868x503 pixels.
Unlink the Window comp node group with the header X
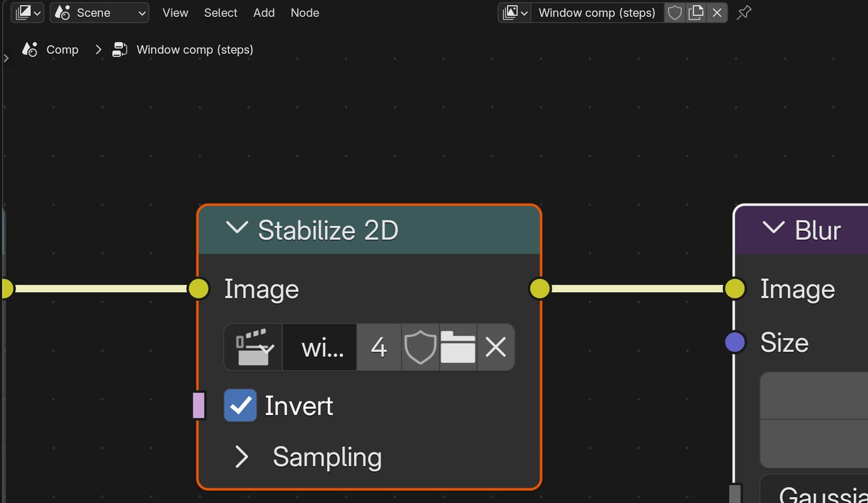pos(717,13)
